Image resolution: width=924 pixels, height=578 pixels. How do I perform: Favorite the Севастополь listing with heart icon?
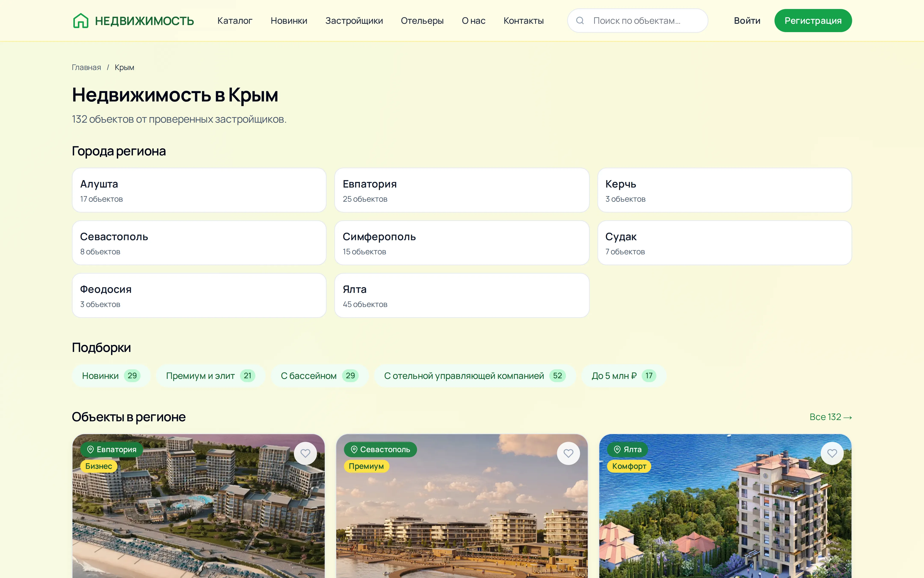568,453
